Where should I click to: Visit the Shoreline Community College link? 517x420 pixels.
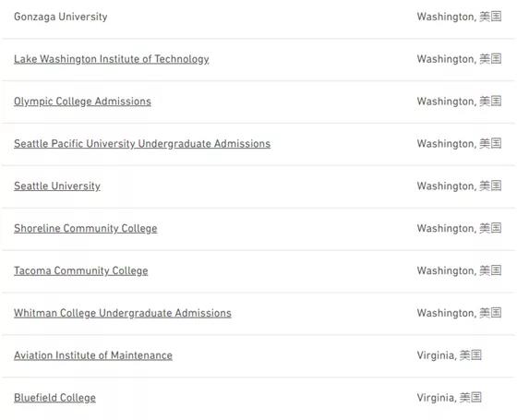point(85,229)
